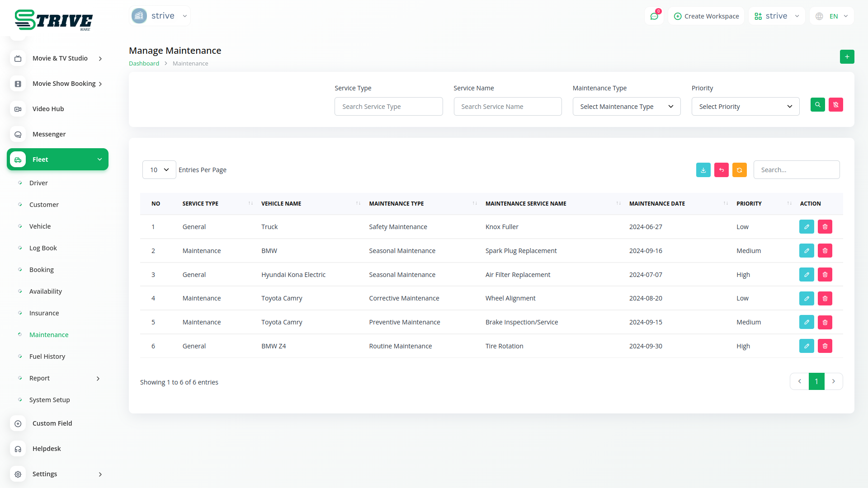Click the Create Workspace button
This screenshot has height=488, width=868.
point(706,16)
